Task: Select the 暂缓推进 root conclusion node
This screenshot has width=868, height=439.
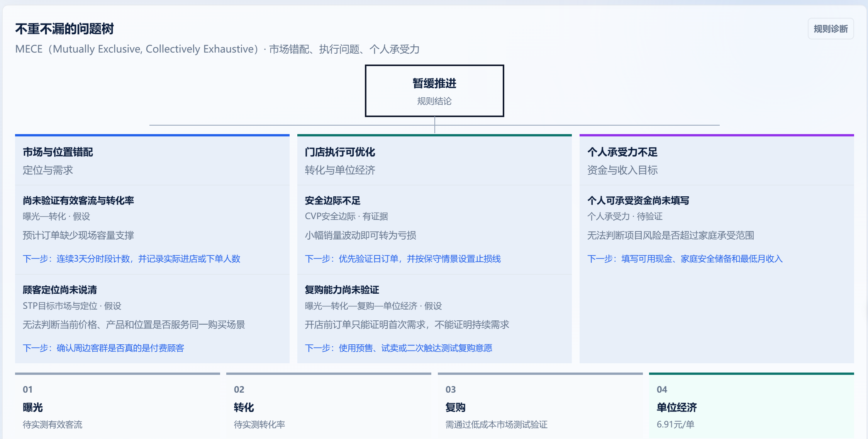Action: [434, 91]
